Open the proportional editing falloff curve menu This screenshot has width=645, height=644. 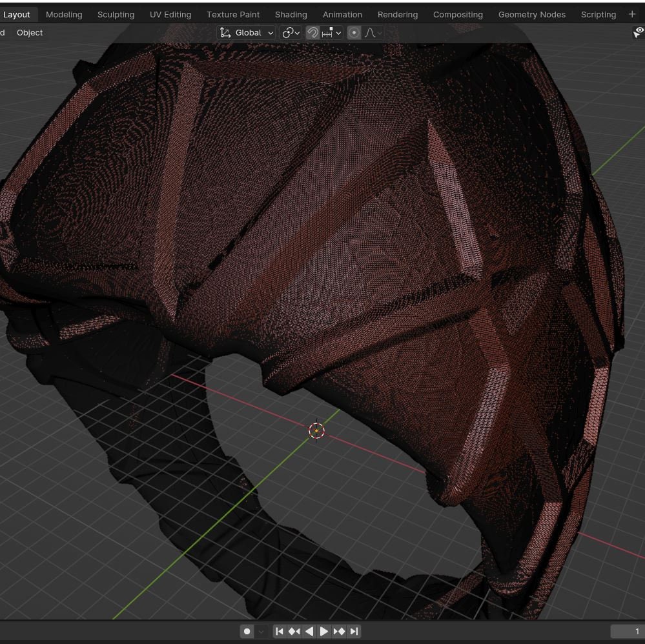(373, 32)
